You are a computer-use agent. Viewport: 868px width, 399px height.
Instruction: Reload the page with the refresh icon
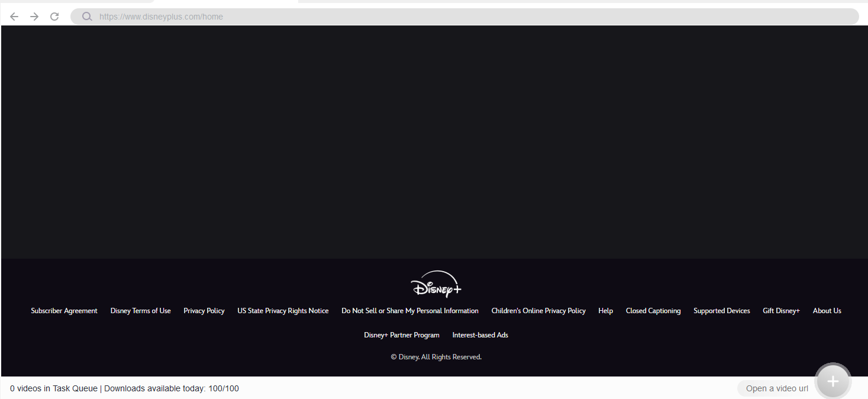click(x=54, y=17)
